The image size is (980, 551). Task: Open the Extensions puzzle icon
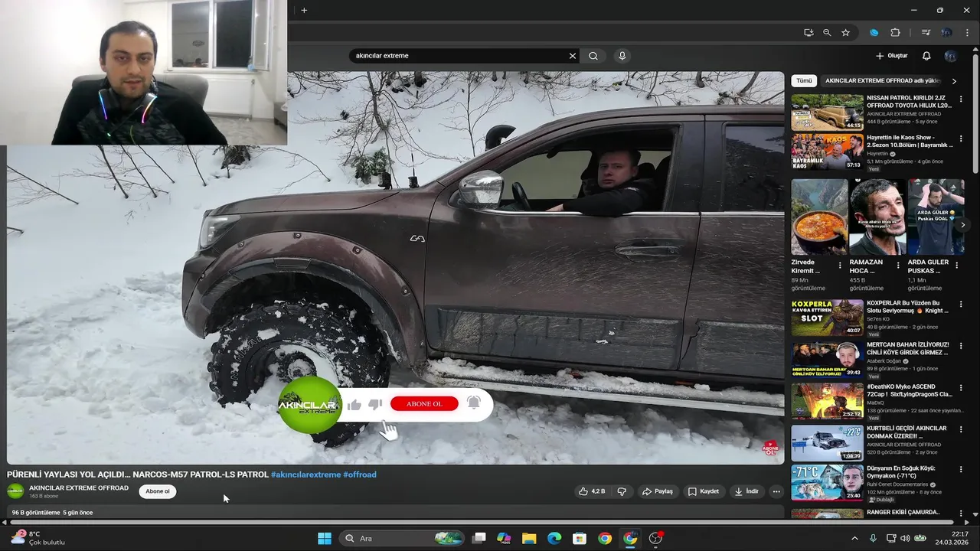[x=895, y=33]
